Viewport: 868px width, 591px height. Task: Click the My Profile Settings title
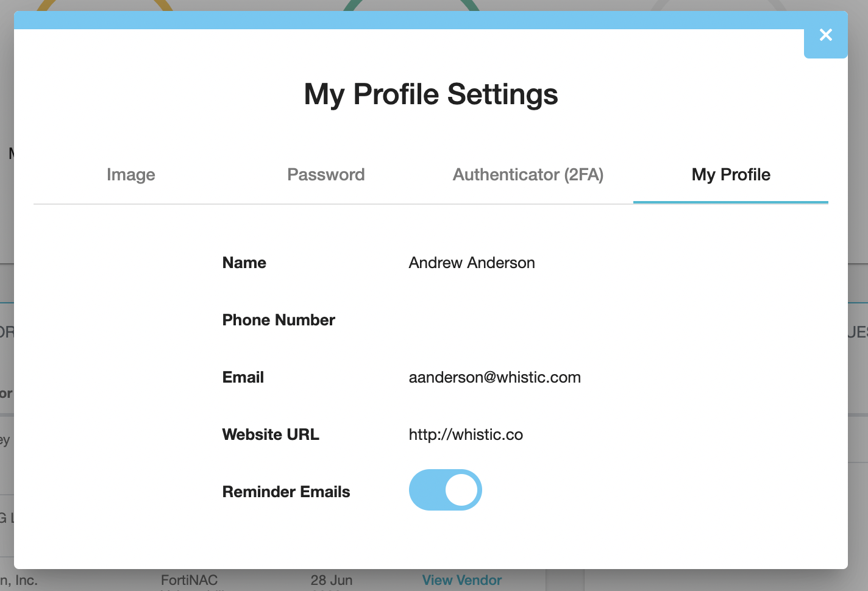coord(431,94)
